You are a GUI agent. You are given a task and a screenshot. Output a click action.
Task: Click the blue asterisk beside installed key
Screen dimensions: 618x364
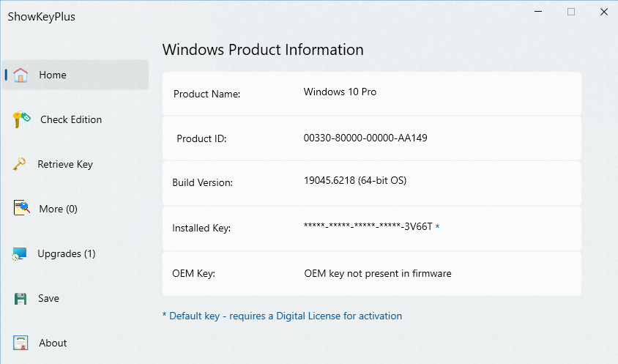click(437, 227)
